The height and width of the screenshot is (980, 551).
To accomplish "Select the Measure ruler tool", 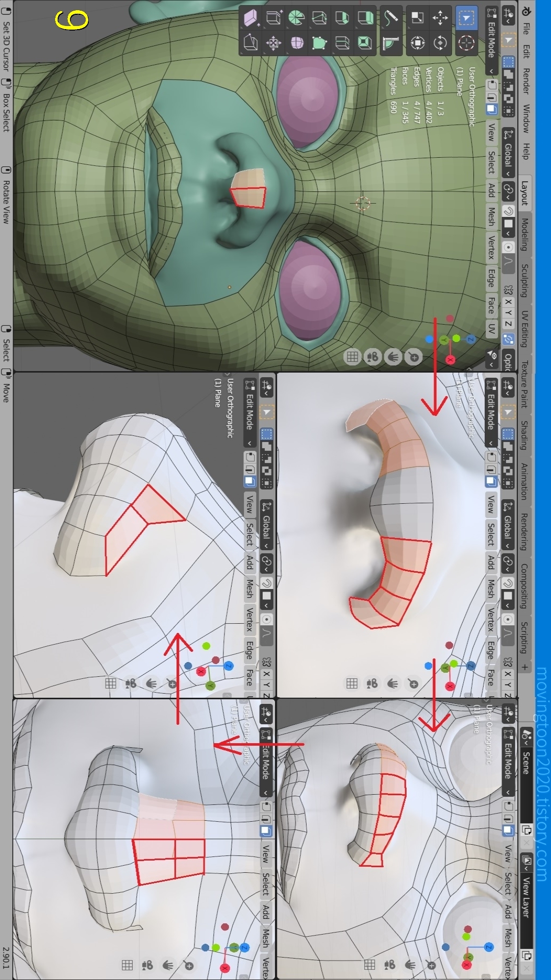I will tap(391, 43).
